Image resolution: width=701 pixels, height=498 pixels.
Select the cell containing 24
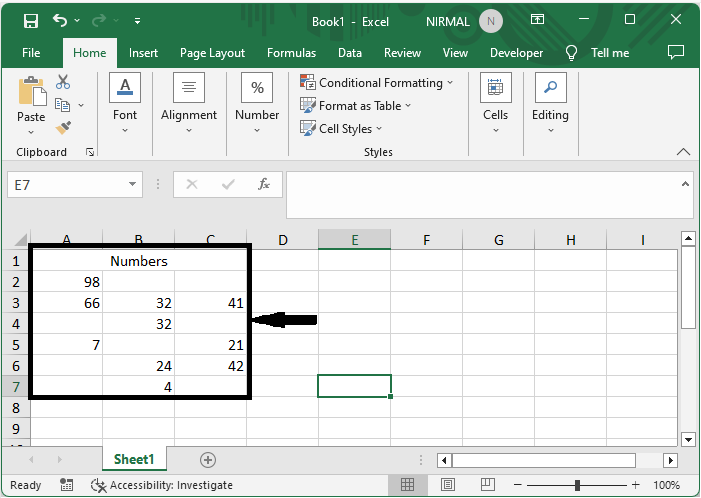(x=139, y=366)
